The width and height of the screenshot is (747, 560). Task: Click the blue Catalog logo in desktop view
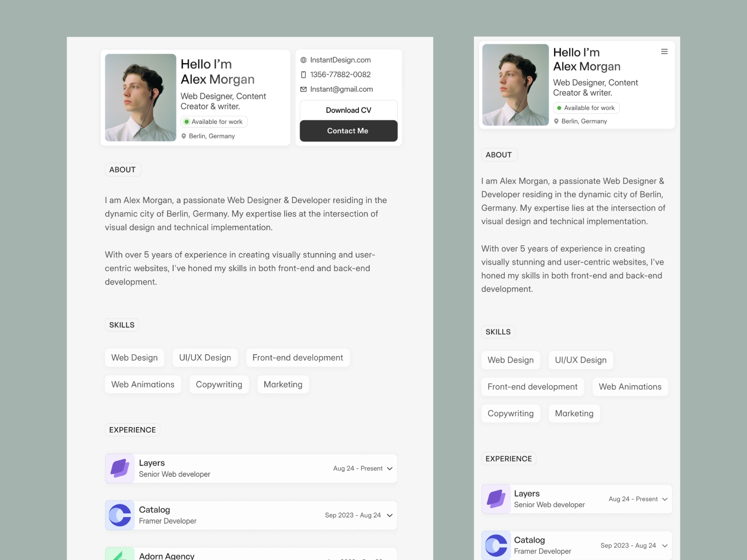tap(120, 515)
